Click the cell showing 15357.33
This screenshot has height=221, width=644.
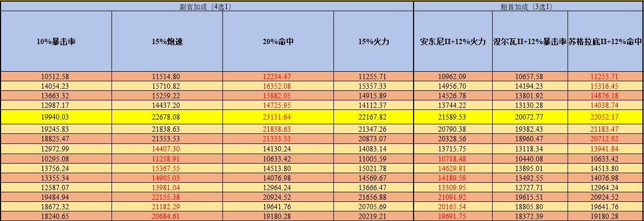point(374,86)
